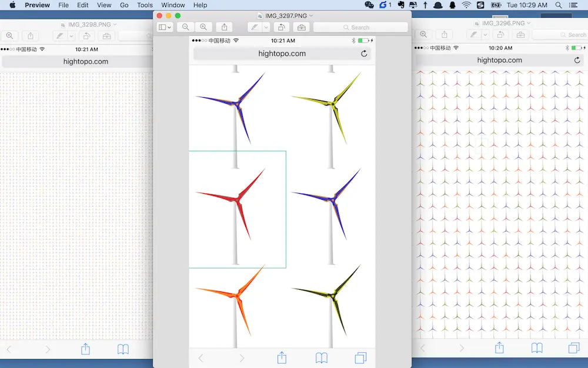
Task: Open the View menu
Action: tap(104, 5)
